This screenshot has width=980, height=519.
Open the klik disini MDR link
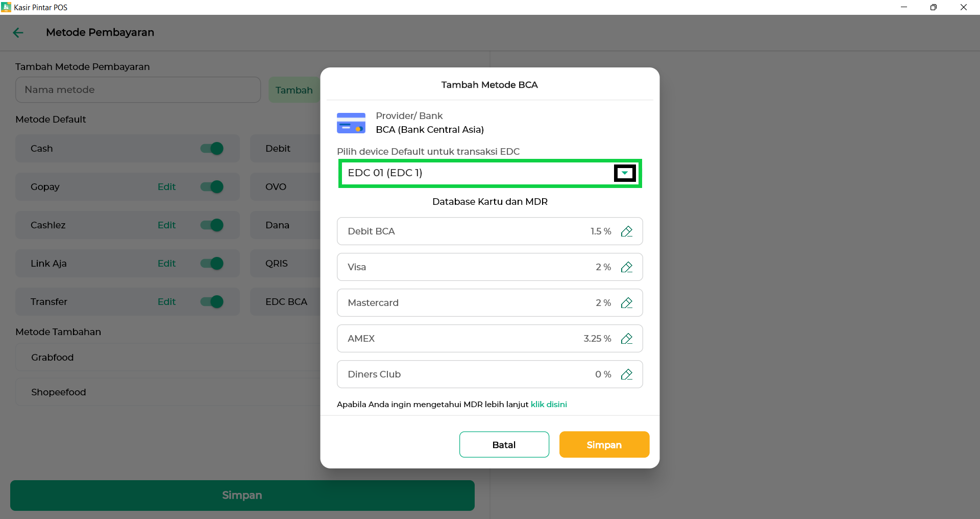(x=549, y=404)
